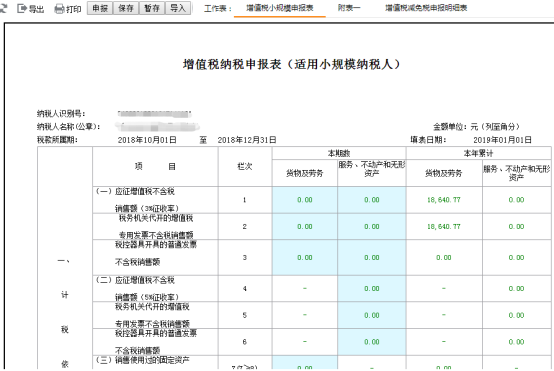The height and width of the screenshot is (371, 554).
Task: Click the 纳税人识别号 label
Action: click(61, 114)
